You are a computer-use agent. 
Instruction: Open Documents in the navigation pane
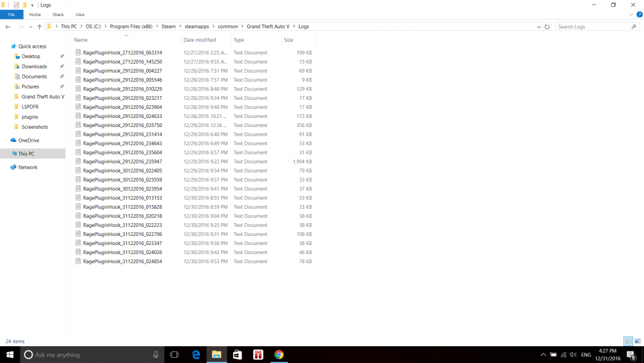[x=34, y=77]
